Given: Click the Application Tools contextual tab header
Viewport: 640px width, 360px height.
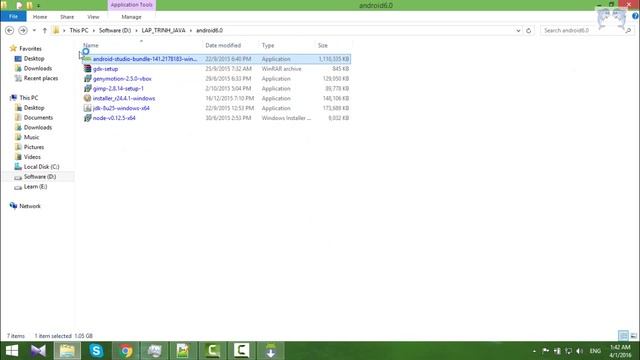Looking at the screenshot, I should point(131,5).
